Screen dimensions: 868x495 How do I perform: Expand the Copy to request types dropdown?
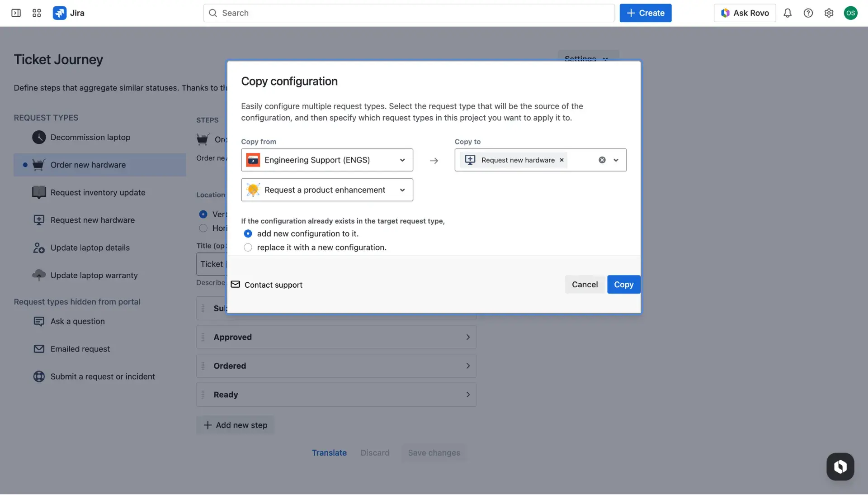[615, 160]
